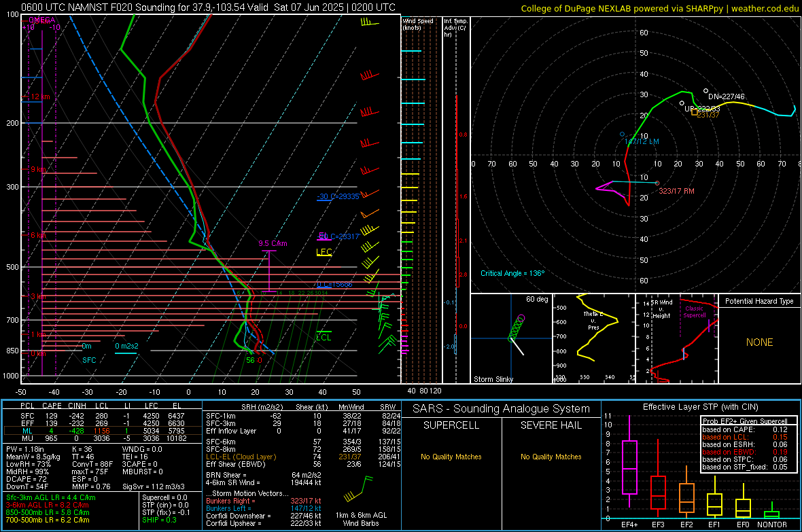Click the "Effective Layer STP (with CIN)" title
Screen dimensions: 802x532
[701, 407]
